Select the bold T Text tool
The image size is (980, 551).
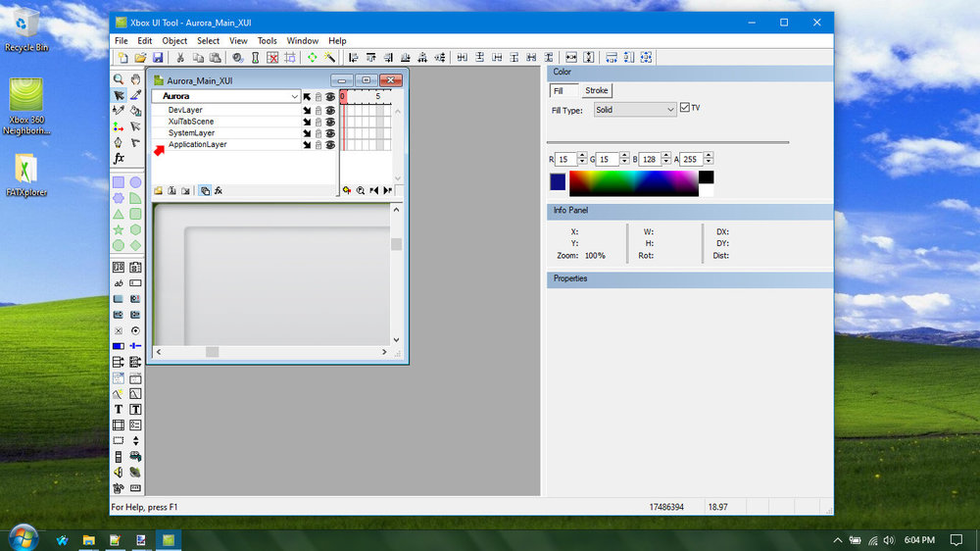[119, 409]
